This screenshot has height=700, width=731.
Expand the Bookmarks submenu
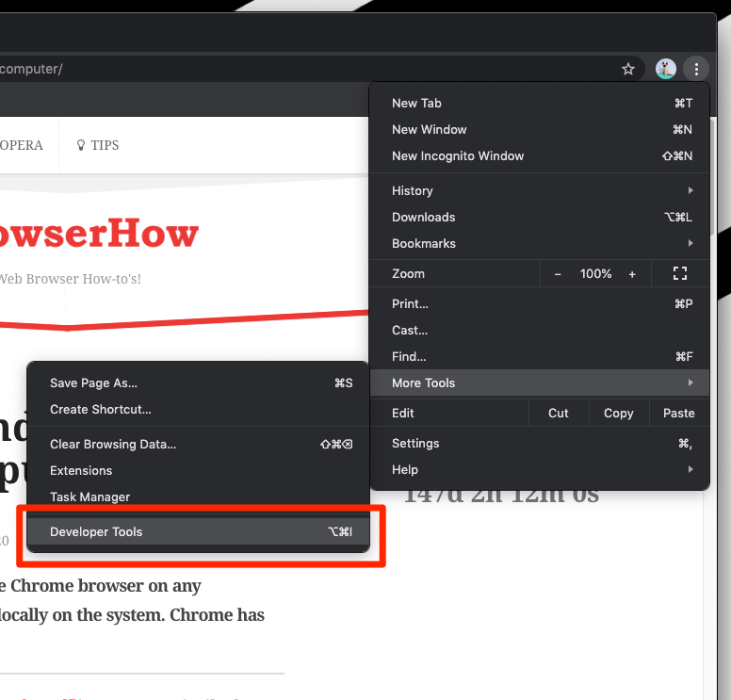pyautogui.click(x=540, y=243)
